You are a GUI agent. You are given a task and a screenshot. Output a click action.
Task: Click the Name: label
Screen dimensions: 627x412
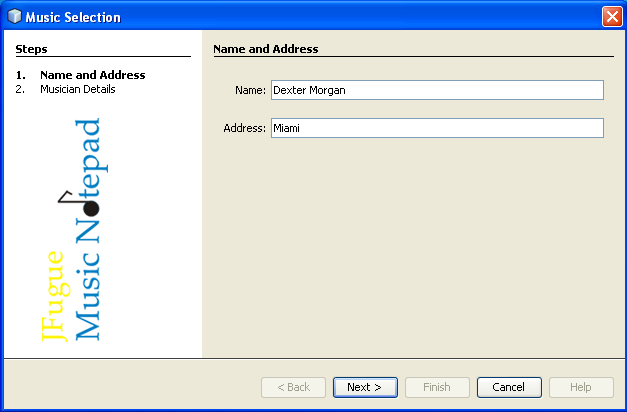point(250,91)
